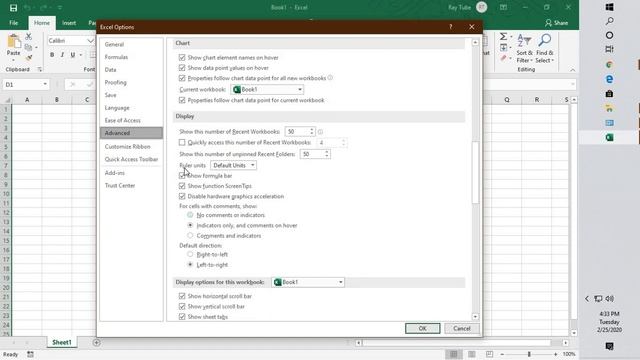The width and height of the screenshot is (640, 360).
Task: Open the Edge browser taskbar icon
Action: [609, 79]
